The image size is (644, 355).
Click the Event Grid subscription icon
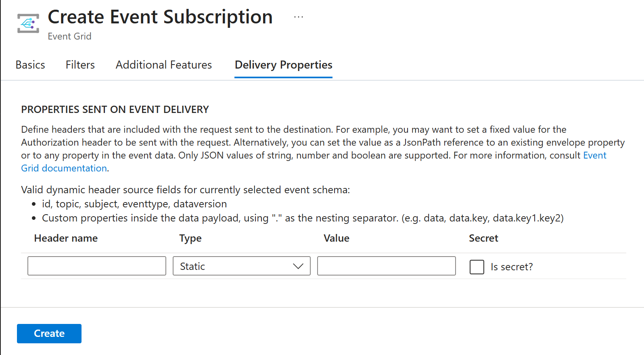[x=28, y=23]
